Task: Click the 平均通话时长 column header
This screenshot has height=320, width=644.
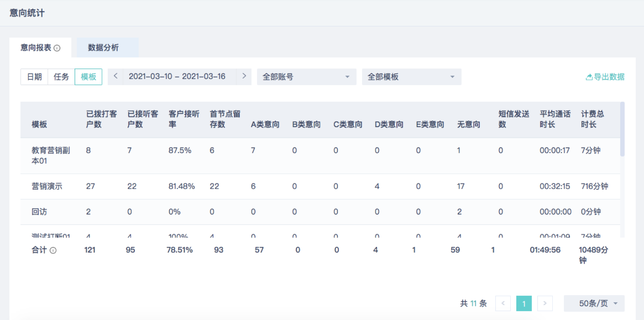Action: pos(555,119)
